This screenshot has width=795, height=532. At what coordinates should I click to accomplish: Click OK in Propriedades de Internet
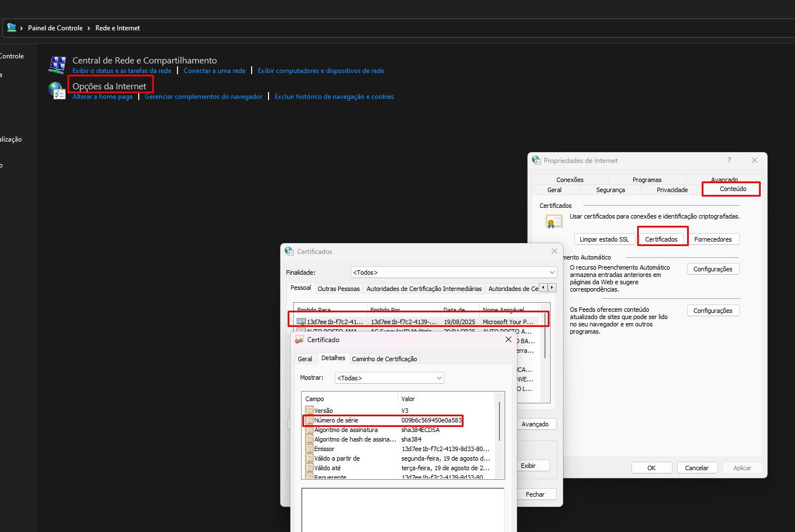(x=652, y=468)
